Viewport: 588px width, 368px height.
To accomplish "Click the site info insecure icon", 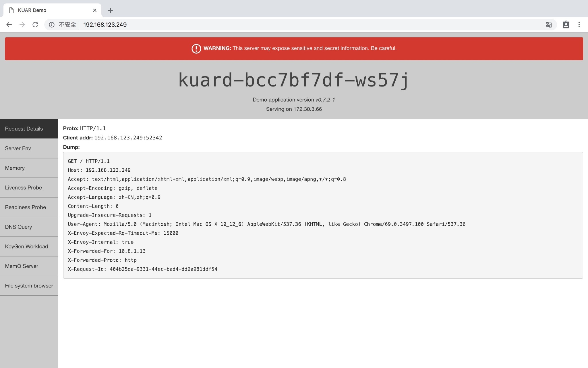I will tap(52, 25).
